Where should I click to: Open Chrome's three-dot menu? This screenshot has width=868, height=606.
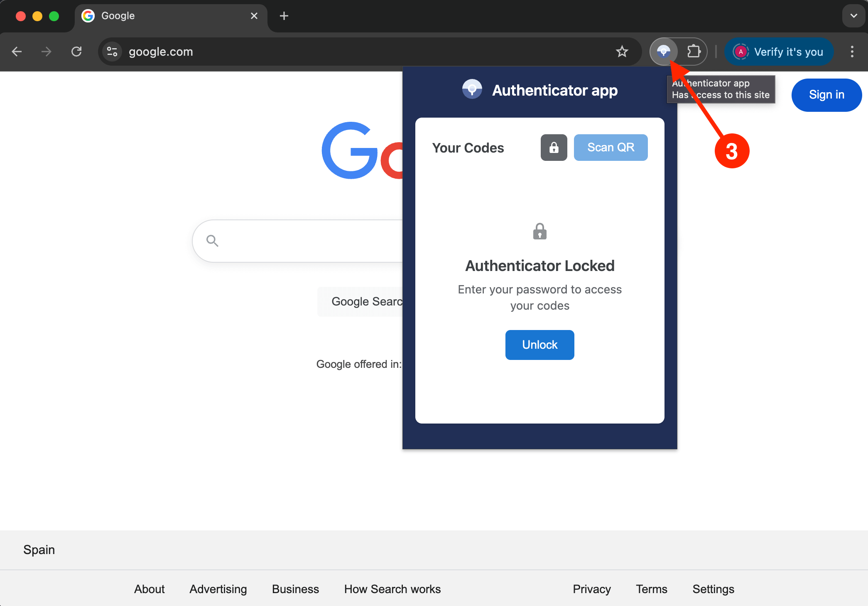[x=852, y=52]
